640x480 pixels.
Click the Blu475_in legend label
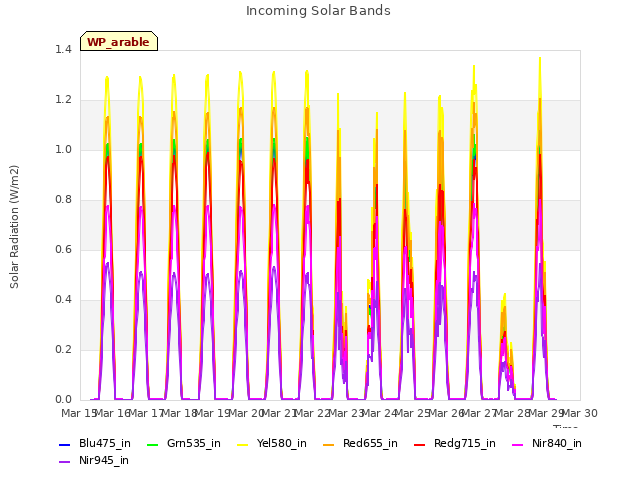click(x=105, y=443)
